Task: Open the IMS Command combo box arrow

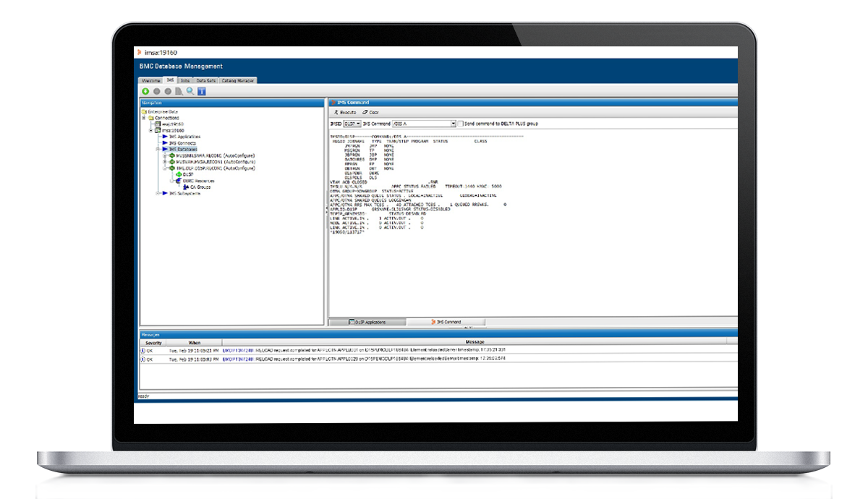Action: tap(453, 124)
